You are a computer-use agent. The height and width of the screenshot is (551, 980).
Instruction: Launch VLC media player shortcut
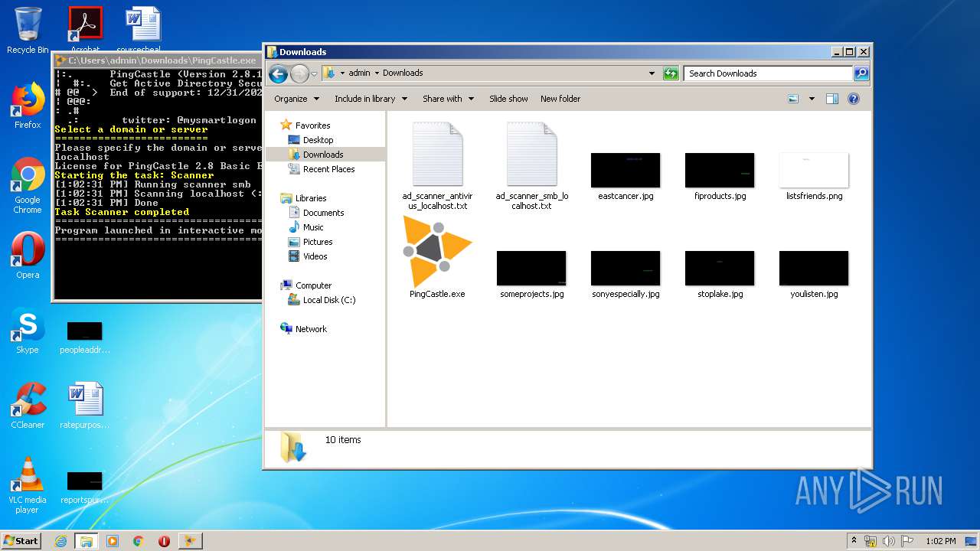(x=28, y=485)
